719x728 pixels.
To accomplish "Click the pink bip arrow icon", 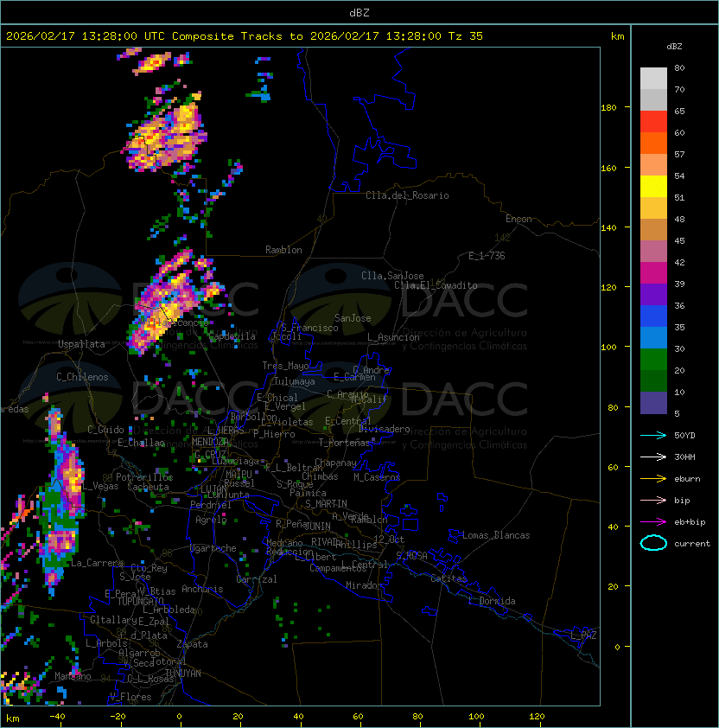I will click(x=653, y=500).
